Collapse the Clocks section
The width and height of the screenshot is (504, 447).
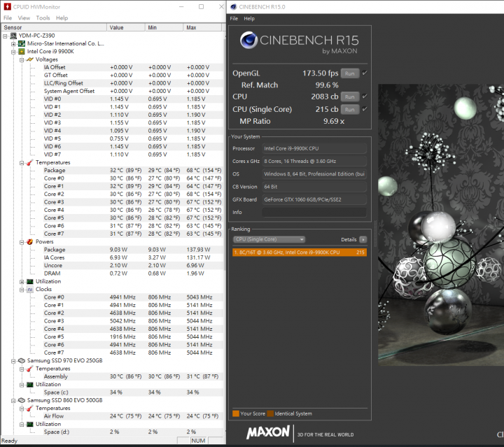click(22, 290)
